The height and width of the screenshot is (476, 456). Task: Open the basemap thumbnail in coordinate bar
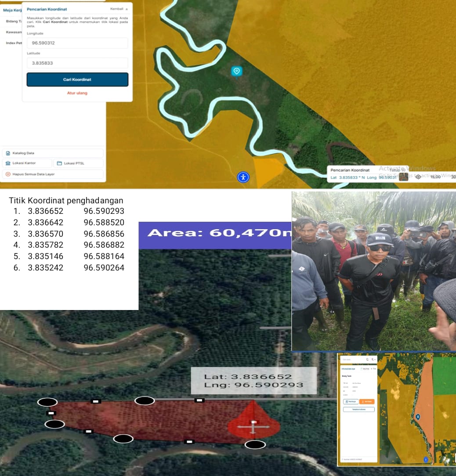(x=403, y=177)
